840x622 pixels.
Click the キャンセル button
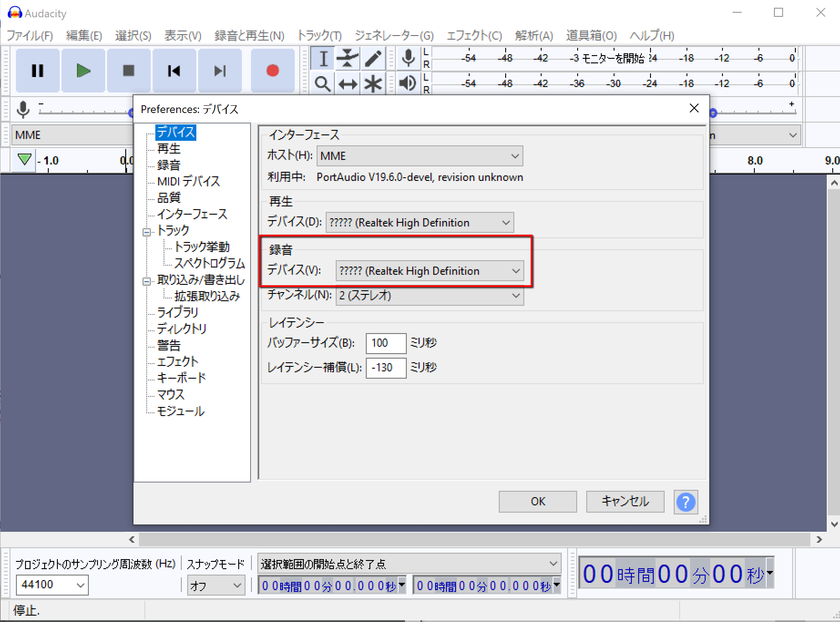tap(625, 501)
